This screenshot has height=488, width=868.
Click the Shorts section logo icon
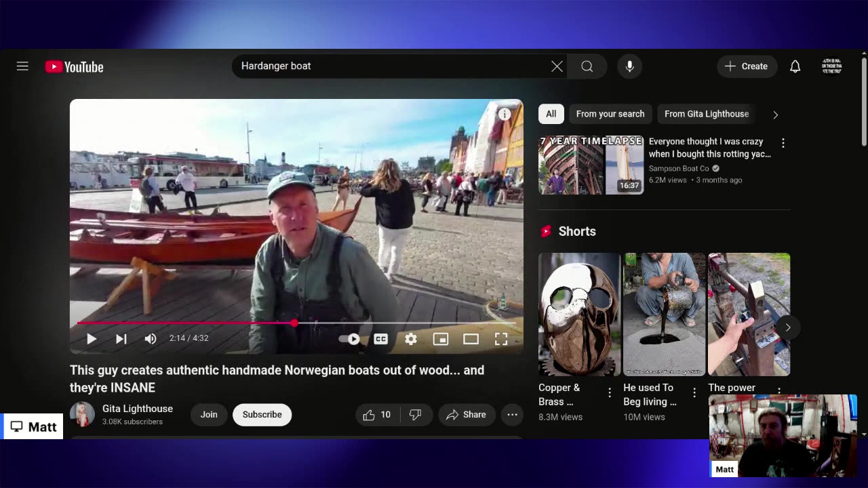point(546,232)
